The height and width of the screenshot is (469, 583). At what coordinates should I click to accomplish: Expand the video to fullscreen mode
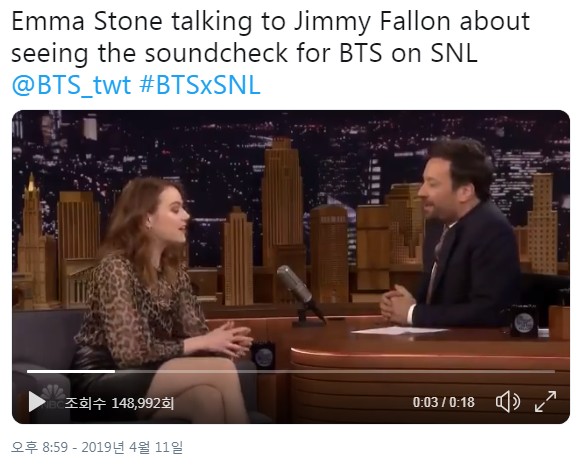coord(545,401)
